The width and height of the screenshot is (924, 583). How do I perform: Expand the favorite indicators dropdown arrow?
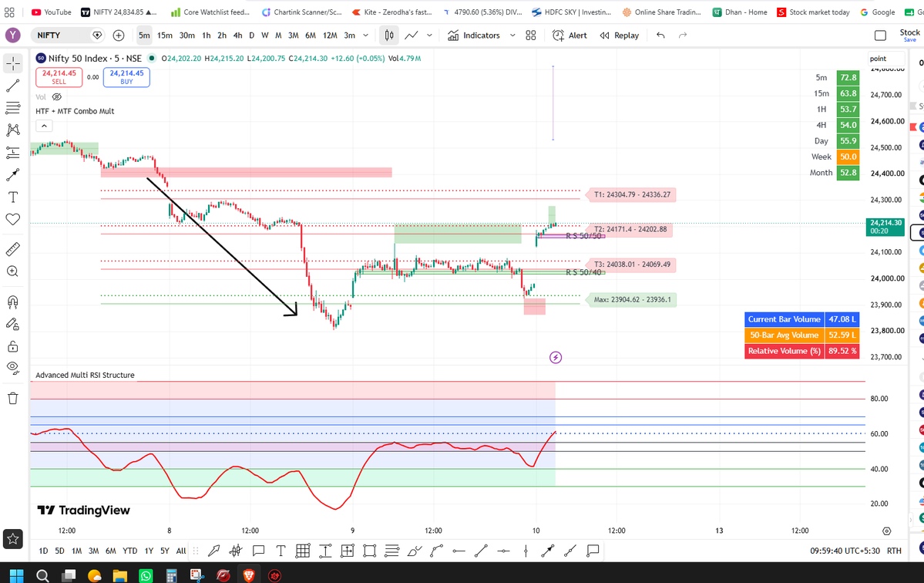[x=512, y=35]
